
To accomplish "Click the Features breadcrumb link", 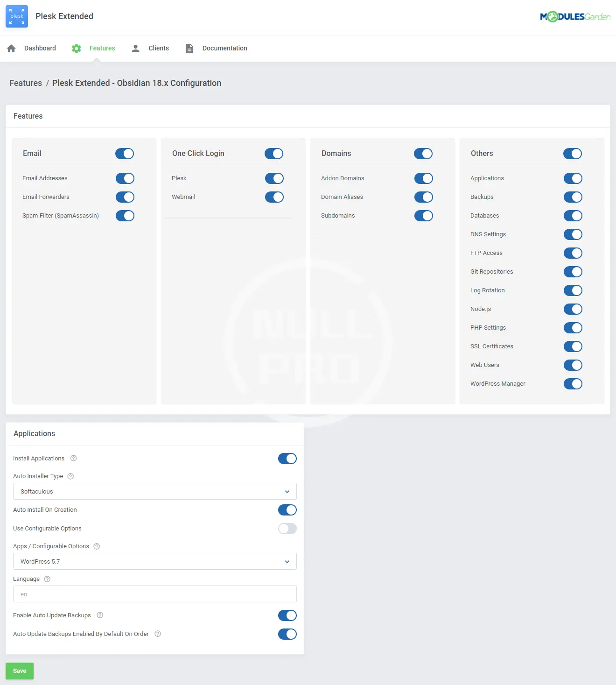I will point(26,83).
